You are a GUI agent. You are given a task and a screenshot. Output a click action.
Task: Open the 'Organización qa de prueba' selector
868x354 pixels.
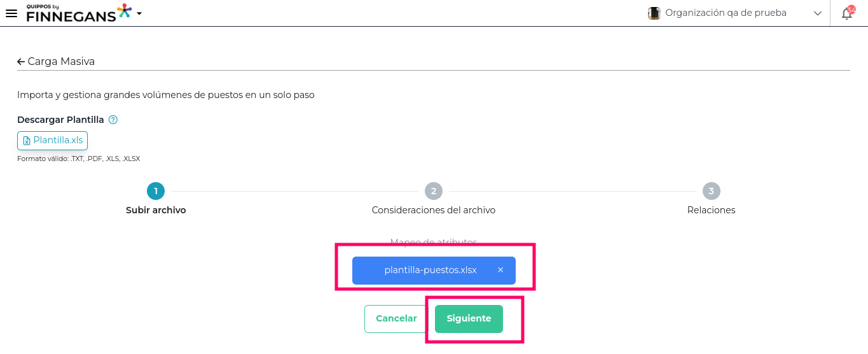click(x=726, y=13)
